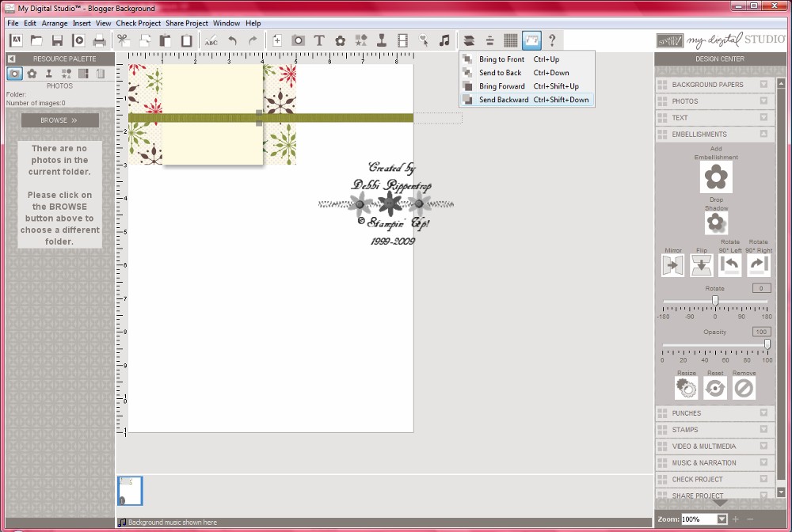792x532 pixels.
Task: Rotate embellishment 90° Left
Action: [x=730, y=265]
